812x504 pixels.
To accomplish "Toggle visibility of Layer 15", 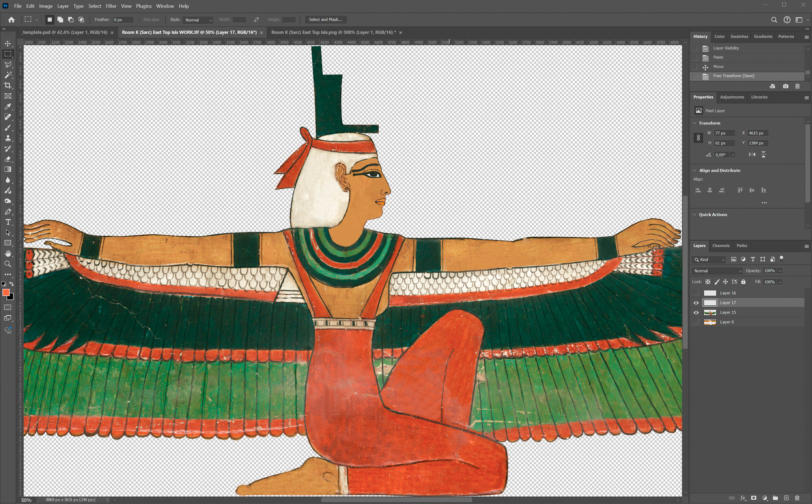I will 696,312.
